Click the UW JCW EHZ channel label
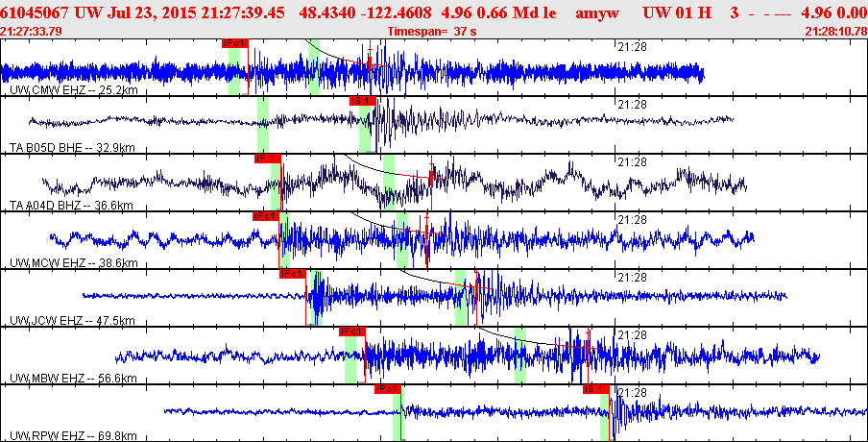 point(73,321)
